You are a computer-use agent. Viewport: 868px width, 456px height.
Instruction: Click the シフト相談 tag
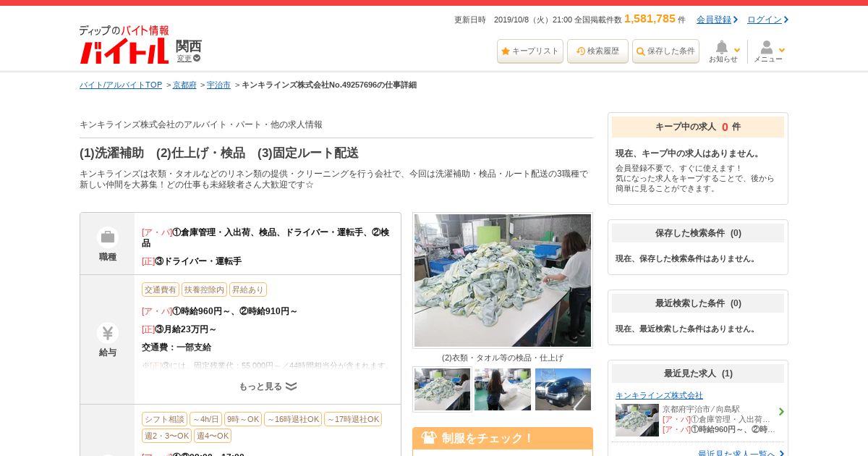click(x=164, y=419)
